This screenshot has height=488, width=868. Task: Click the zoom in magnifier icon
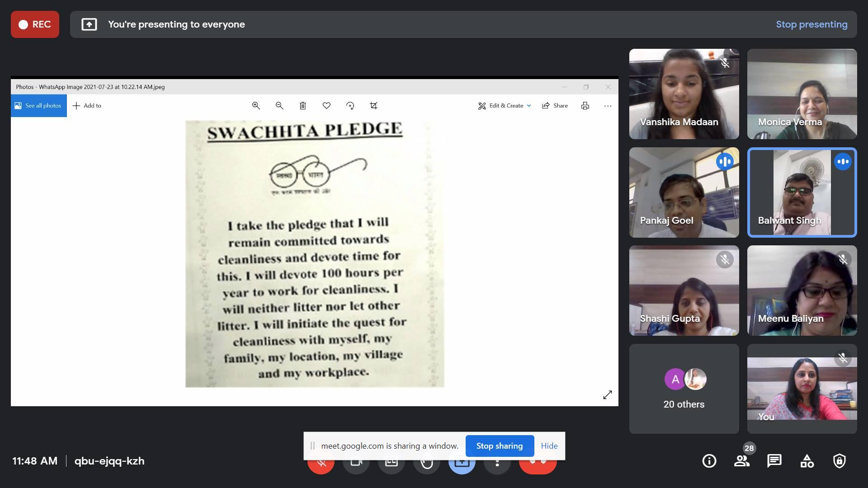[x=256, y=106]
